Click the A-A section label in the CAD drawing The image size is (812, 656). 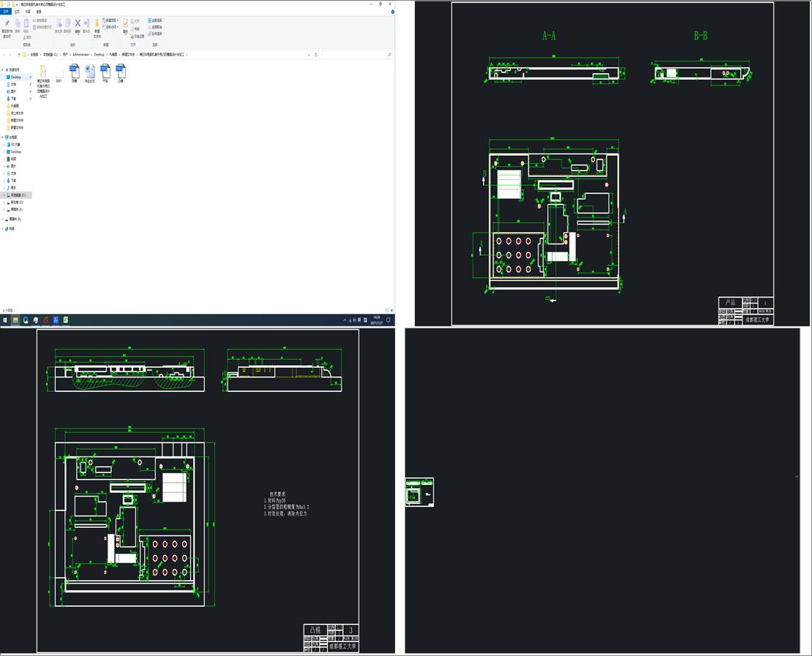tap(549, 36)
